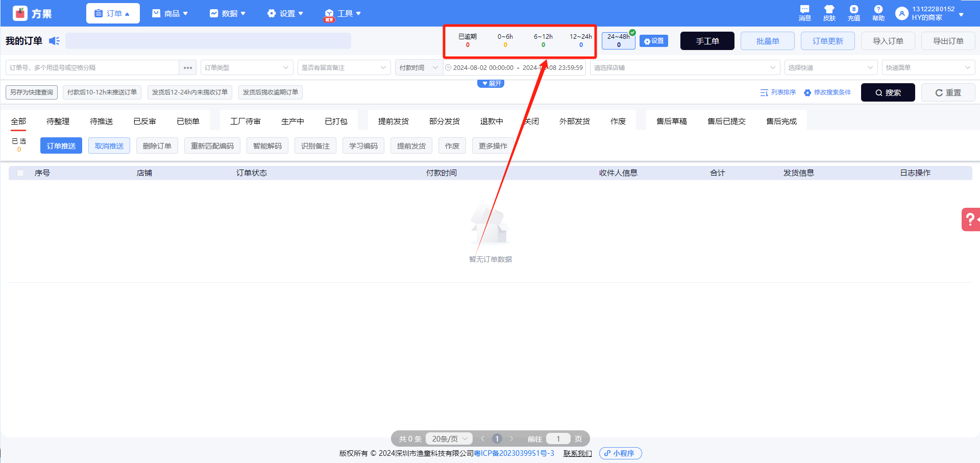Screen dimensions: 980x463
Task: Go to the next page arrow
Action: point(511,439)
